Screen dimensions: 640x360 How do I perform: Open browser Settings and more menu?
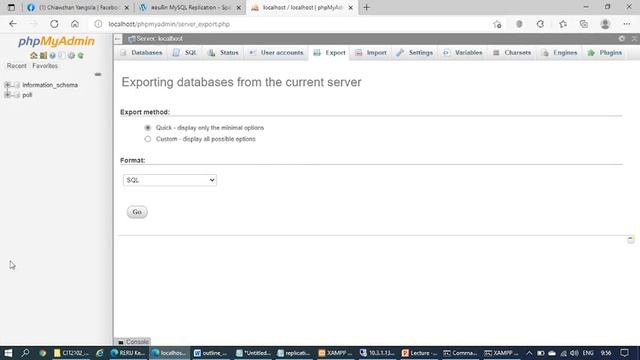tap(627, 24)
